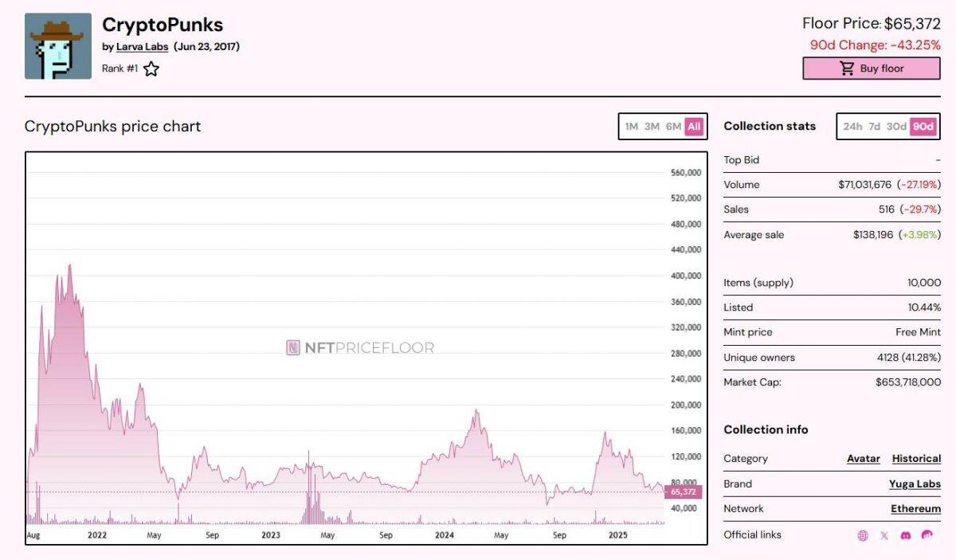Image resolution: width=956 pixels, height=560 pixels.
Task: Click the Items (supply) value 10,000
Action: [x=924, y=283]
